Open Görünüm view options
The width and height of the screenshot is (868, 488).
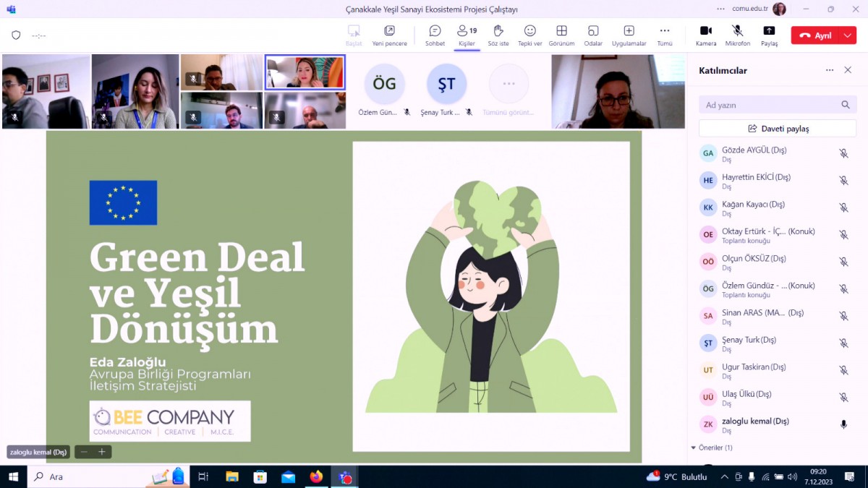561,35
